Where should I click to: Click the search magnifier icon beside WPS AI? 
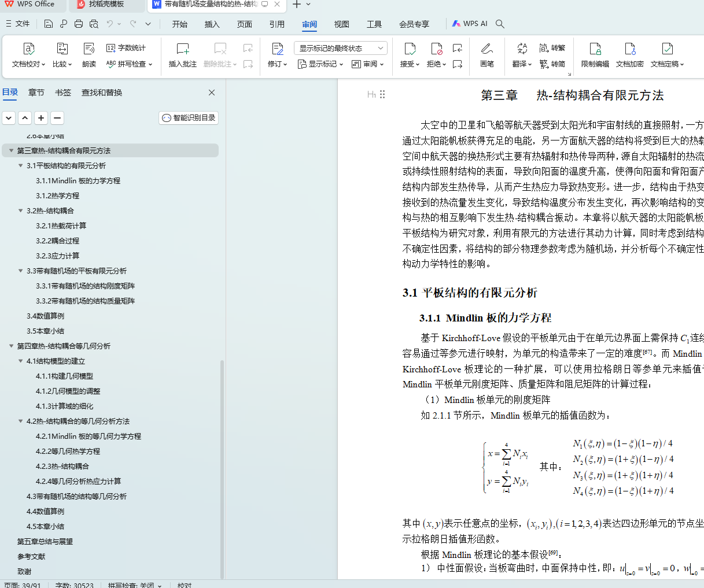(x=500, y=24)
